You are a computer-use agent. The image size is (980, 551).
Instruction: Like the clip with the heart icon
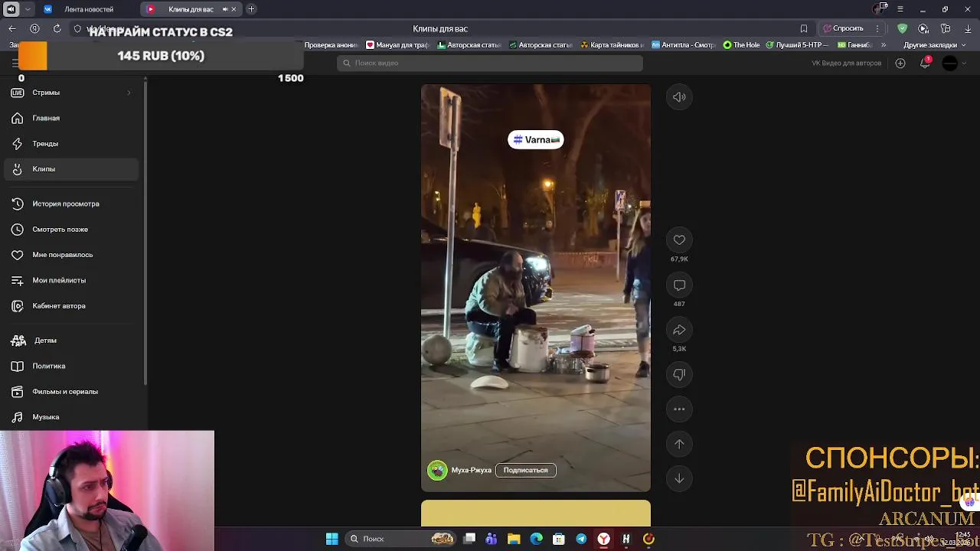pos(679,240)
